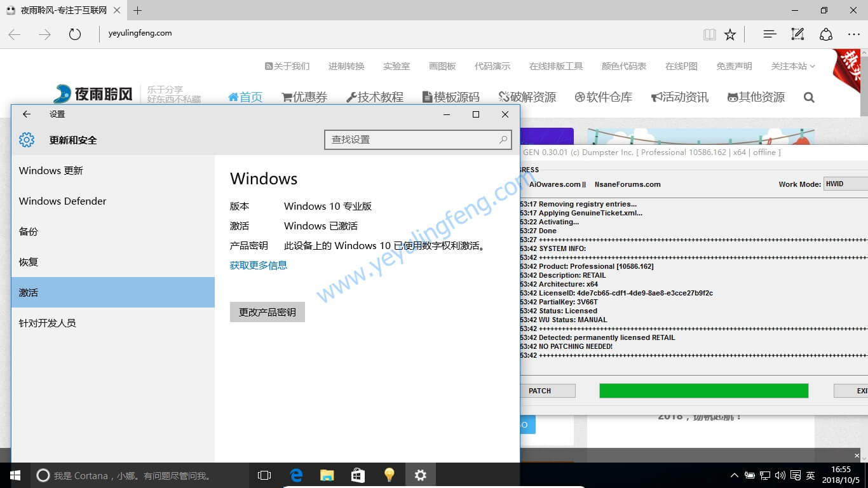Open the 技术教程 nav item
The width and height of the screenshot is (868, 488).
tap(375, 97)
